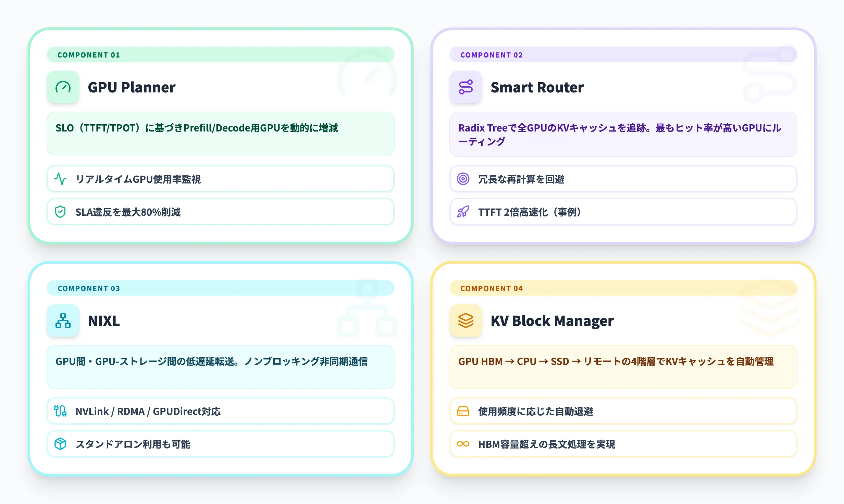Click the shield check icon beside SLA違反
This screenshot has width=844, height=504.
coord(60,212)
